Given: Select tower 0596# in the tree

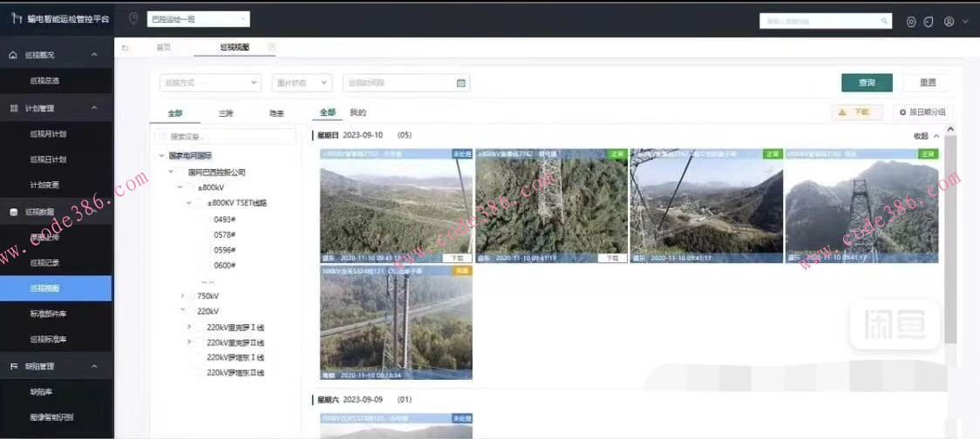Looking at the screenshot, I should click(x=224, y=250).
